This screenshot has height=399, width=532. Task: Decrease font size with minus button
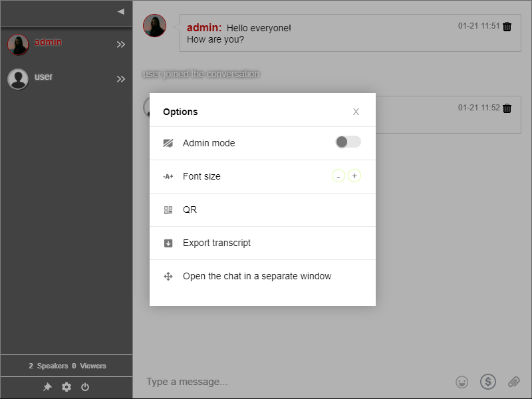point(338,176)
